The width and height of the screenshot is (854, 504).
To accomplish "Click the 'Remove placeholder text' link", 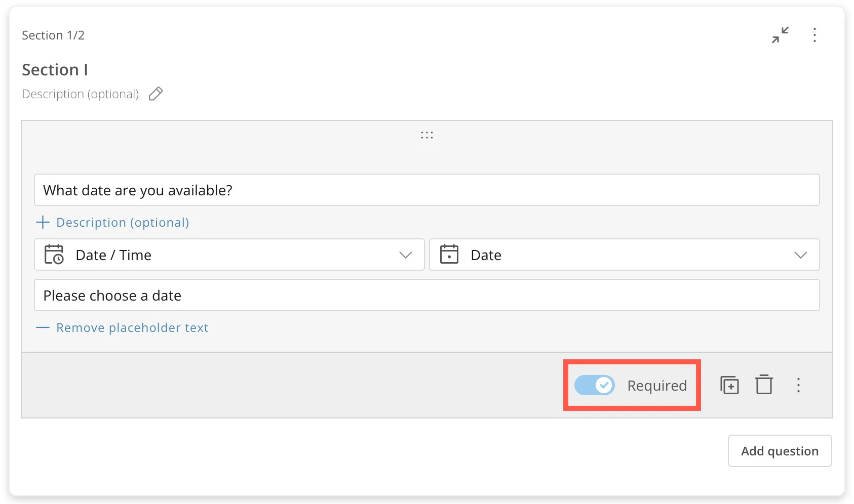I will pos(122,327).
